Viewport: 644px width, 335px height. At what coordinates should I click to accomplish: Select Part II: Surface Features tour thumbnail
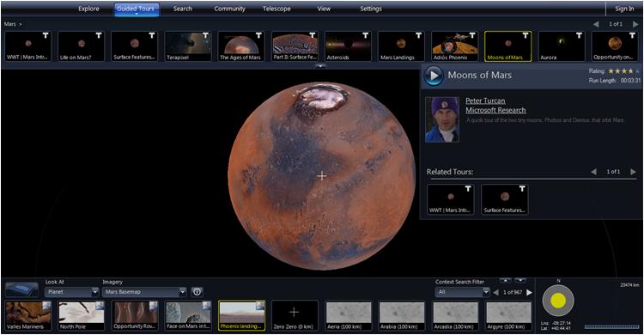[x=295, y=46]
